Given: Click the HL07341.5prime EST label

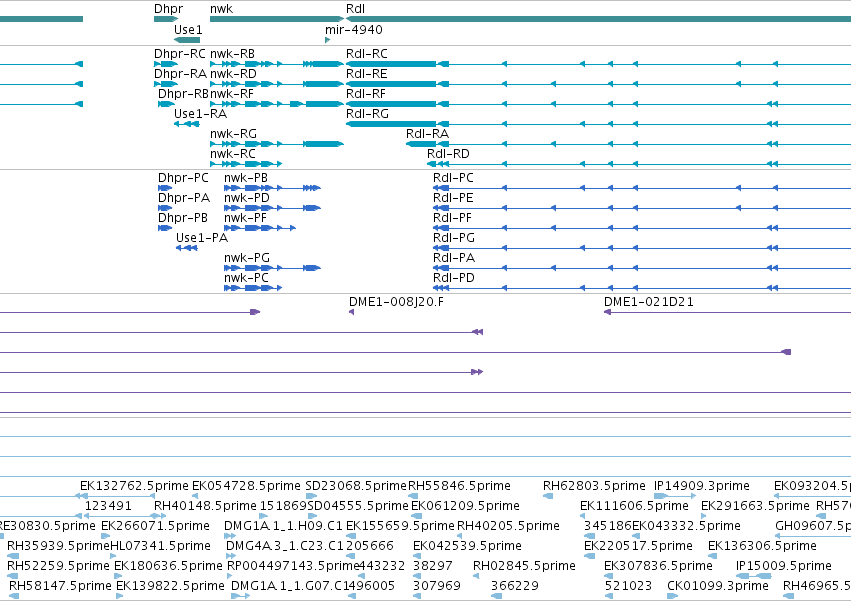Looking at the screenshot, I should pos(161,546).
